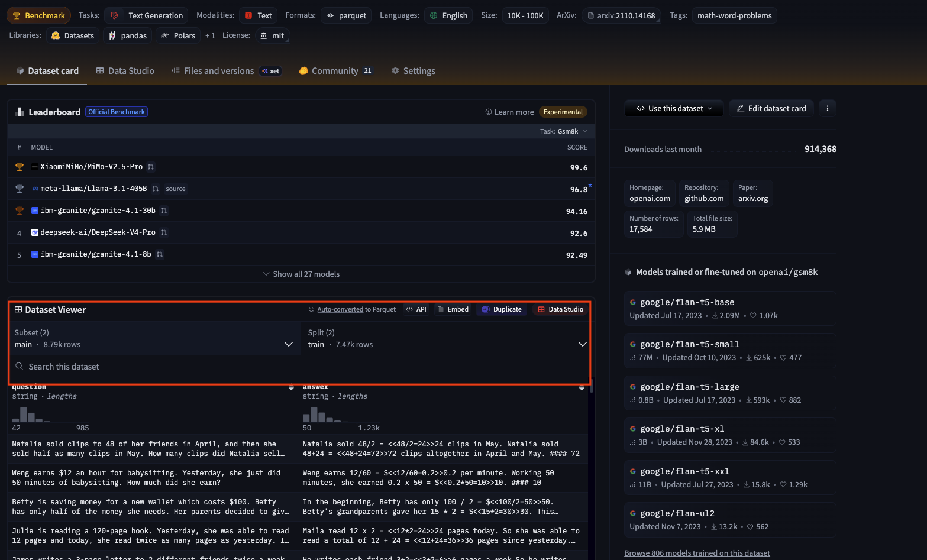Image resolution: width=927 pixels, height=560 pixels.
Task: Expand Show all 27 models
Action: [x=301, y=274]
